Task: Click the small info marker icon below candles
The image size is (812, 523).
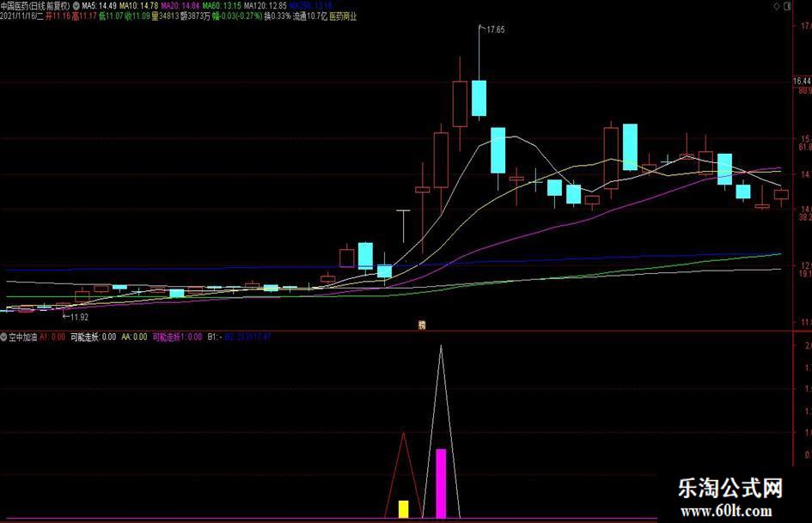Action: click(422, 325)
